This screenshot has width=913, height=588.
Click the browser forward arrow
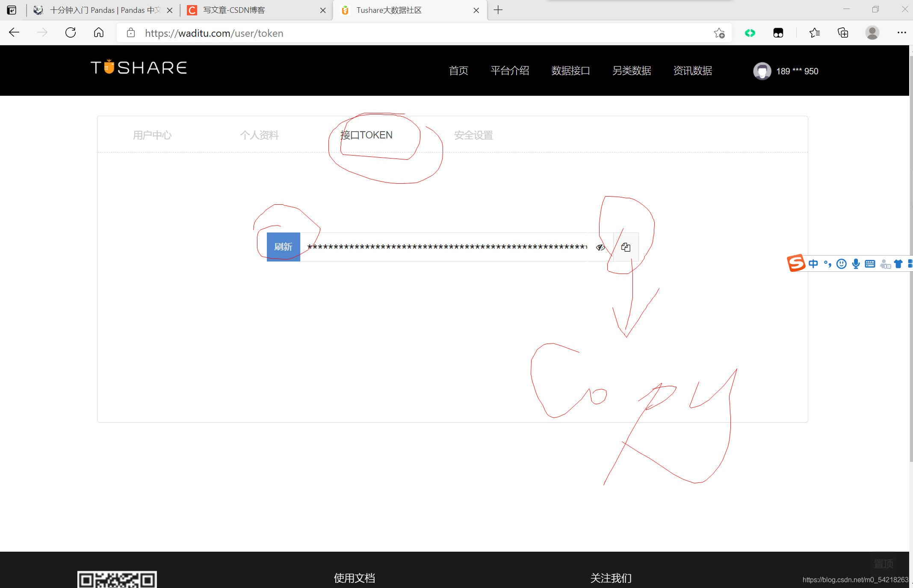(x=42, y=33)
